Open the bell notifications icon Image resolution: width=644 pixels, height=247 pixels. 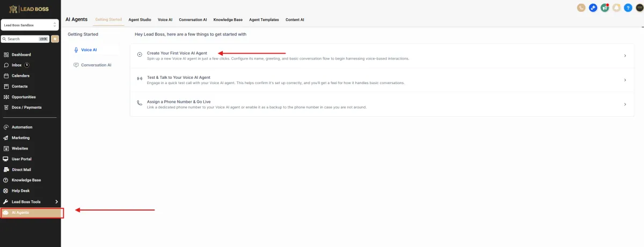[617, 8]
